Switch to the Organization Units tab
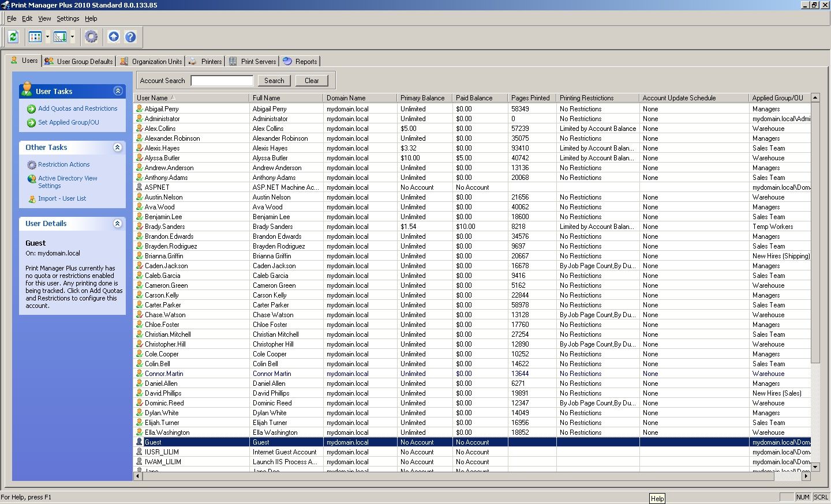831x504 pixels. pyautogui.click(x=151, y=61)
